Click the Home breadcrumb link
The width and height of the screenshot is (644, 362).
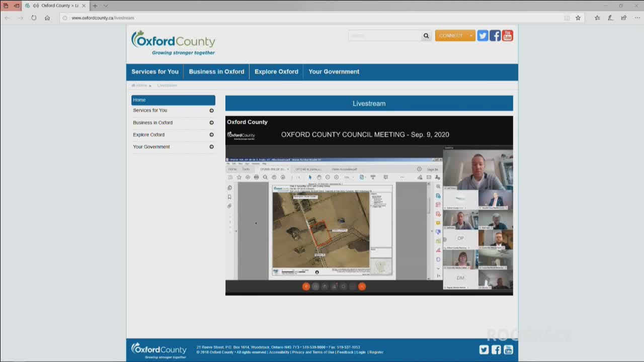coord(141,85)
